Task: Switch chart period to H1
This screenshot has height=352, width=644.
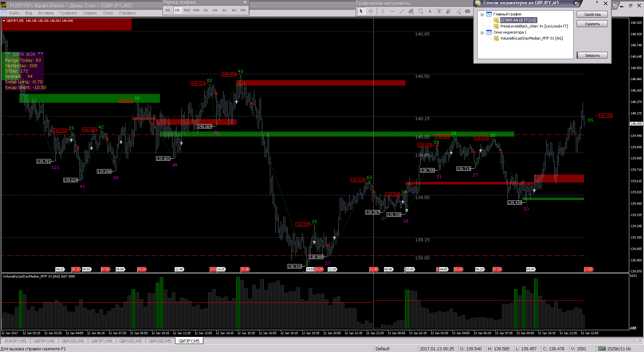Action: coord(206,10)
